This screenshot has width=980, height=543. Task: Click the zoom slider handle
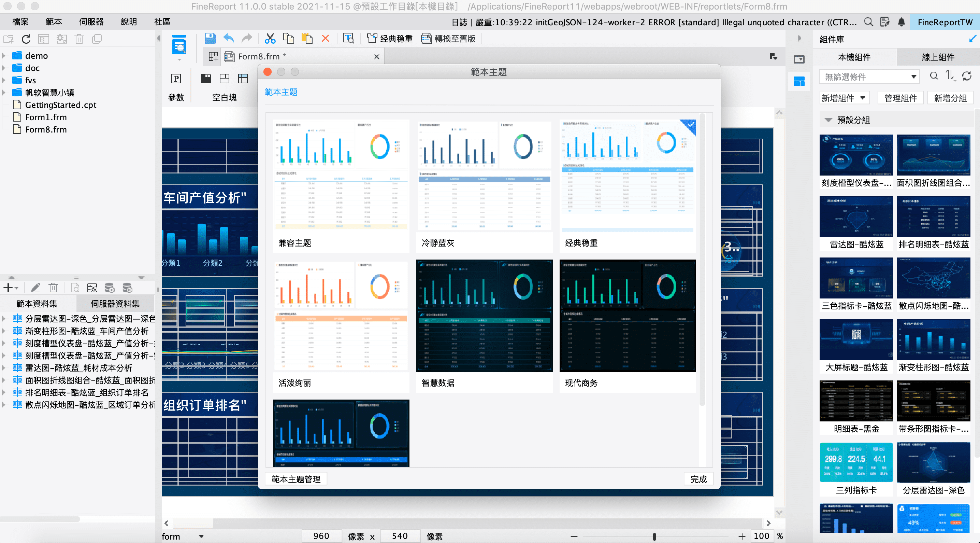(x=654, y=537)
